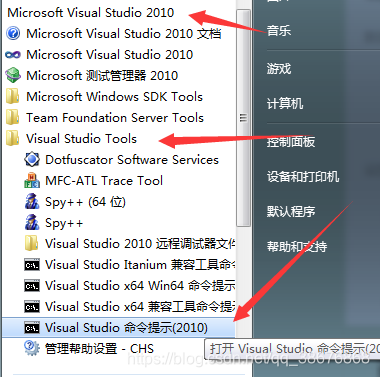Click the program list scrollbar thumb
380x377 pixels.
point(243,118)
